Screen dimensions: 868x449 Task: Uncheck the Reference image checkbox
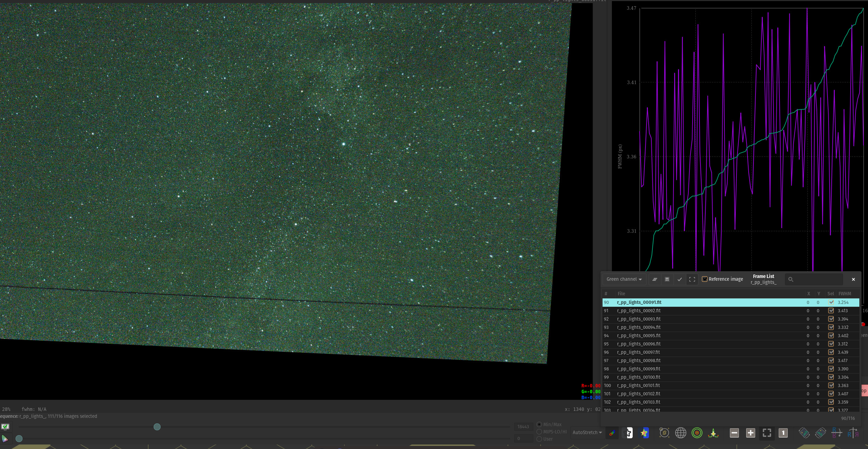[704, 279]
